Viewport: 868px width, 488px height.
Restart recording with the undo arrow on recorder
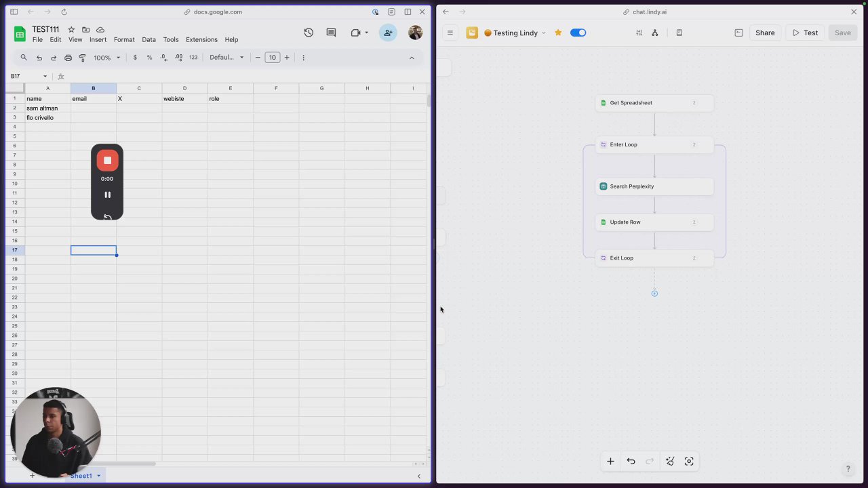pyautogui.click(x=107, y=217)
